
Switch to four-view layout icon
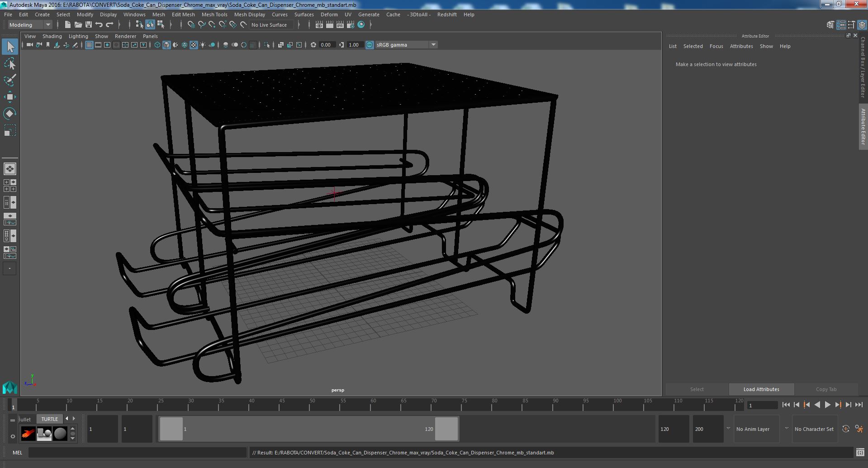click(10, 186)
